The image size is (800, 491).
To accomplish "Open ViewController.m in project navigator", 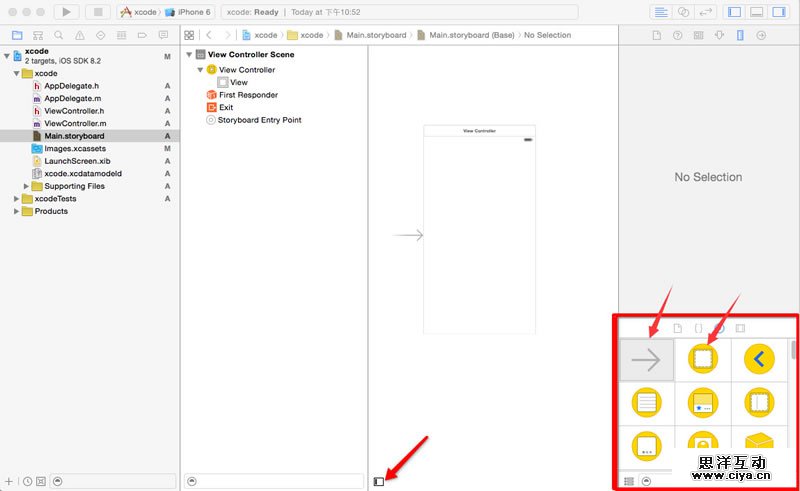I will pyautogui.click(x=74, y=123).
